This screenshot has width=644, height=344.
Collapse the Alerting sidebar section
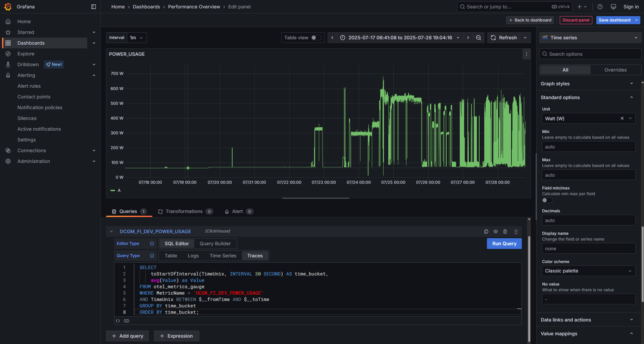point(94,75)
